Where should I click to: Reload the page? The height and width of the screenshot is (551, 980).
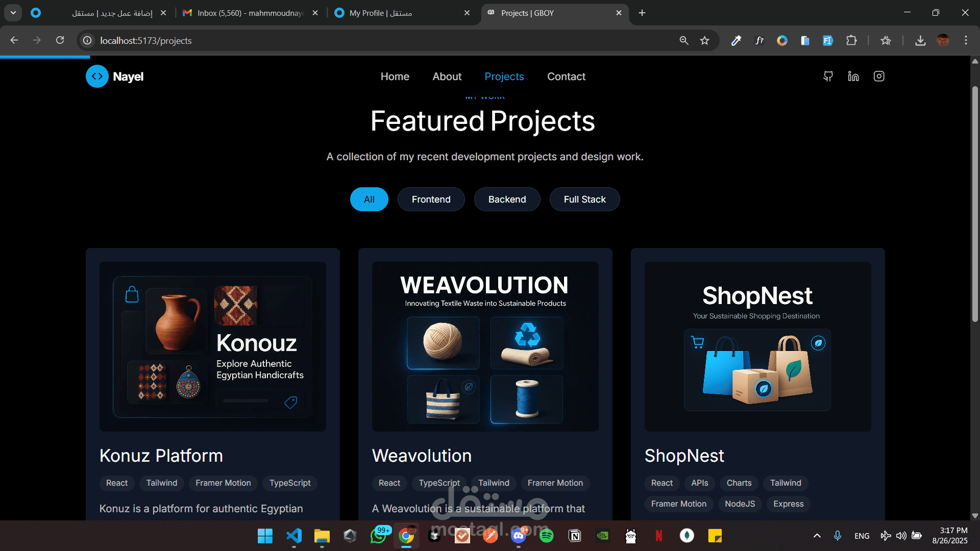(x=60, y=40)
